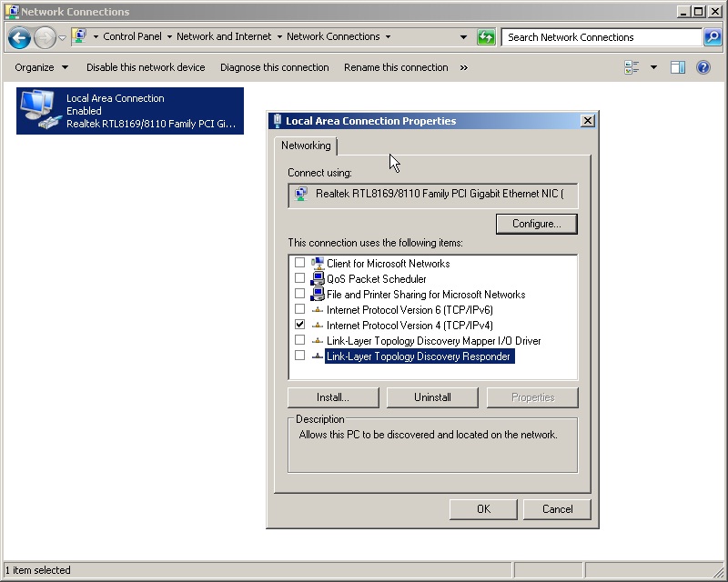Select Network and Internet in the breadcrumb
The width and height of the screenshot is (728, 582).
224,36
